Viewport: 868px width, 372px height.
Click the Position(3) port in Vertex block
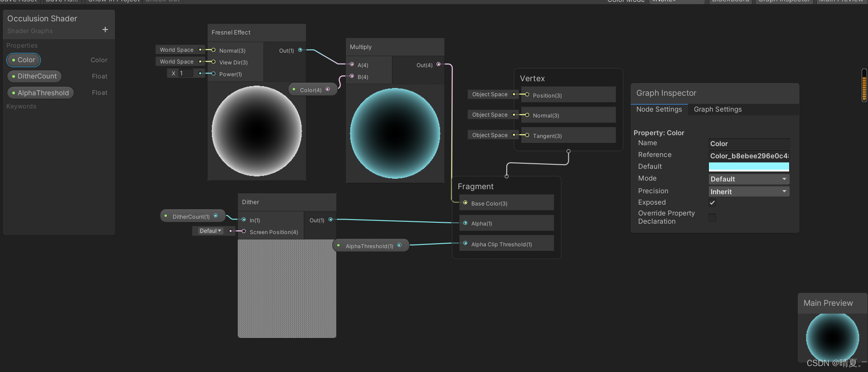click(x=527, y=94)
